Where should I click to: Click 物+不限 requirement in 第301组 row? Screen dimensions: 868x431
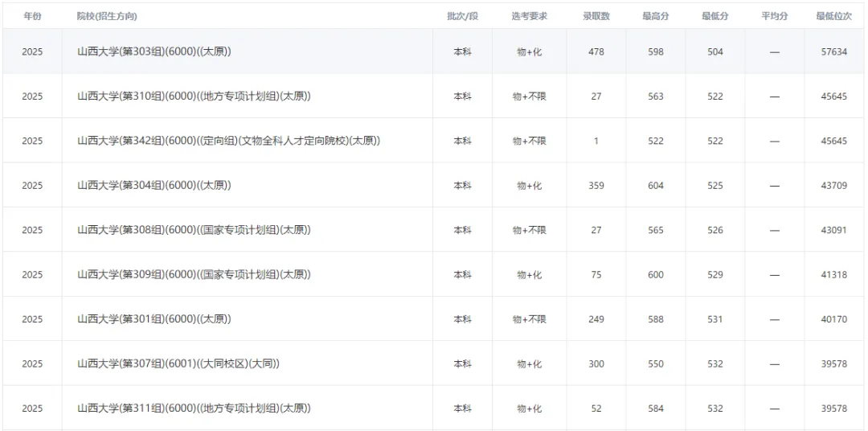pyautogui.click(x=529, y=319)
